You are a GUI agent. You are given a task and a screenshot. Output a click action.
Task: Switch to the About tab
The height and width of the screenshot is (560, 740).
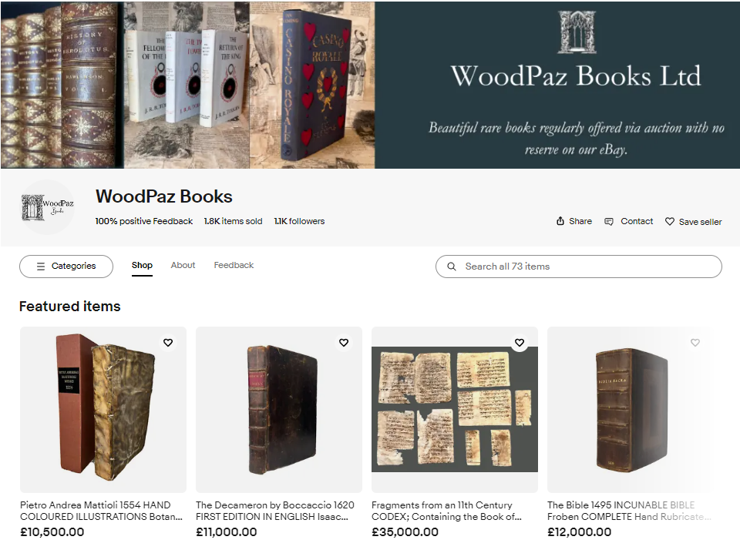183,265
